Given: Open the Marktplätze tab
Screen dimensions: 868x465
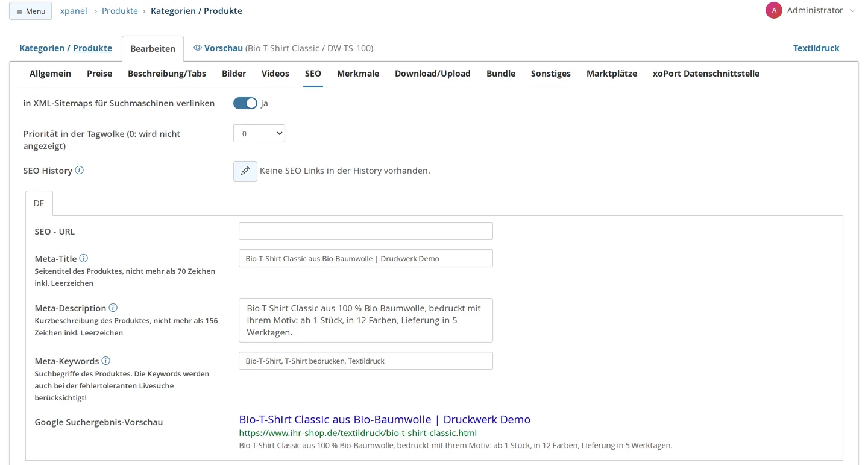Looking at the screenshot, I should 612,74.
